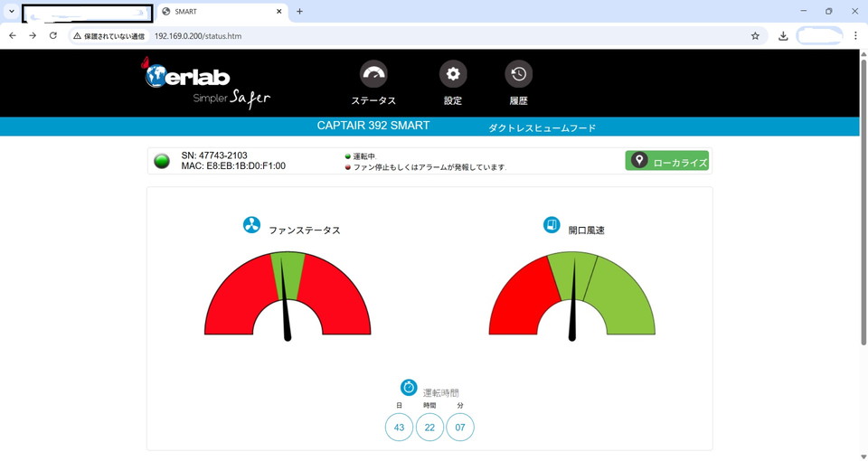Click the Erlab Simpler Safer logo
Image resolution: width=868 pixels, height=461 pixels.
click(x=206, y=84)
